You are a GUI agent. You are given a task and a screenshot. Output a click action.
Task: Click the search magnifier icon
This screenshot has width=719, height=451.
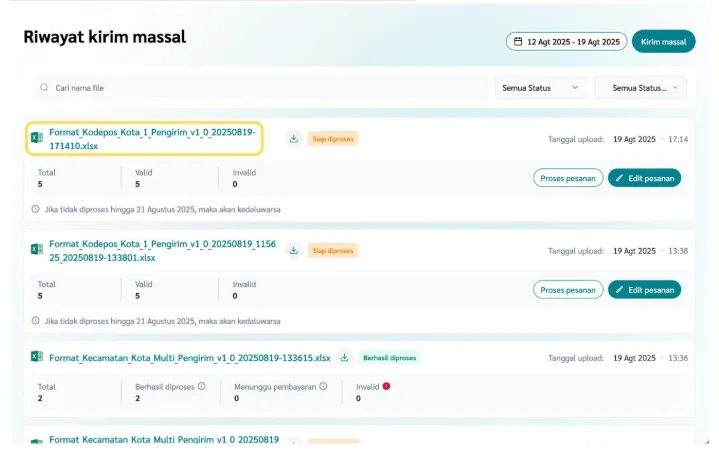pyautogui.click(x=44, y=88)
